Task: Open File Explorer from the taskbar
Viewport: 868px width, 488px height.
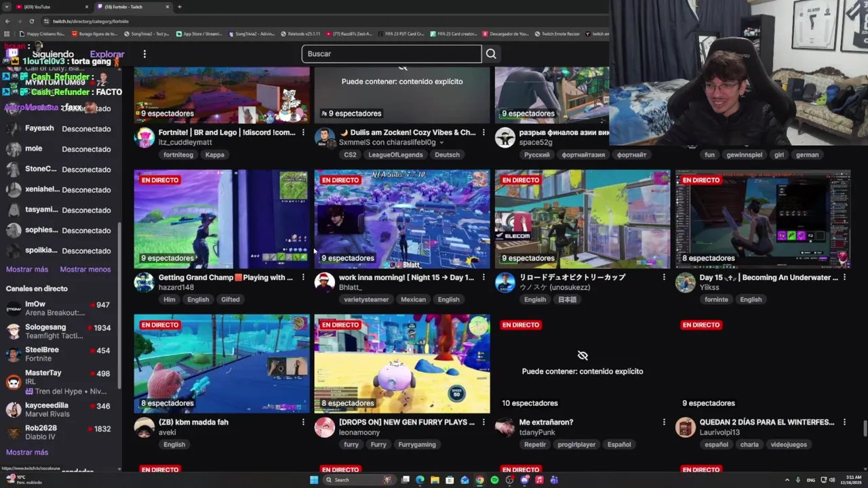Action: point(435,480)
